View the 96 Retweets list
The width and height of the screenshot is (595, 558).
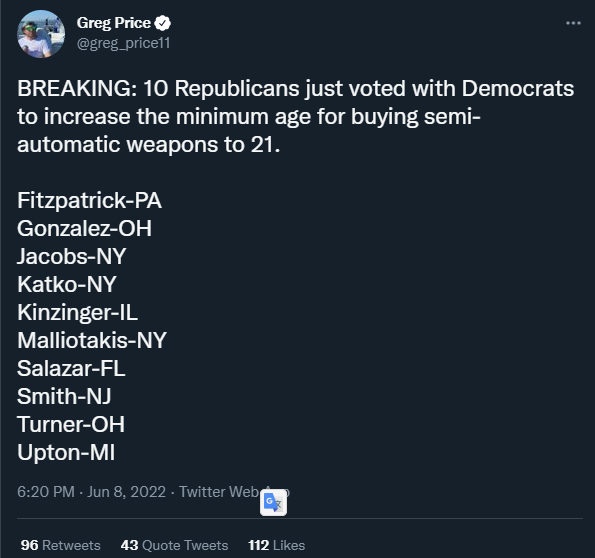point(60,545)
